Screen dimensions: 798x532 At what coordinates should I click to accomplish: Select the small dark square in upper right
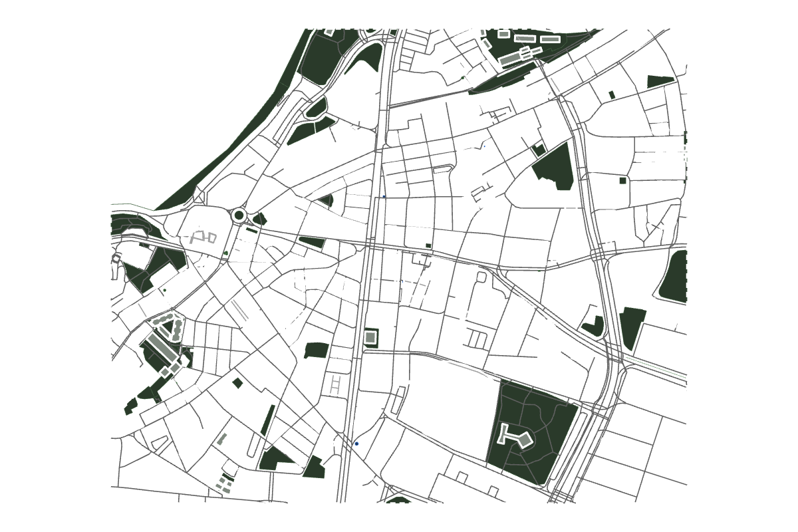coord(623,180)
